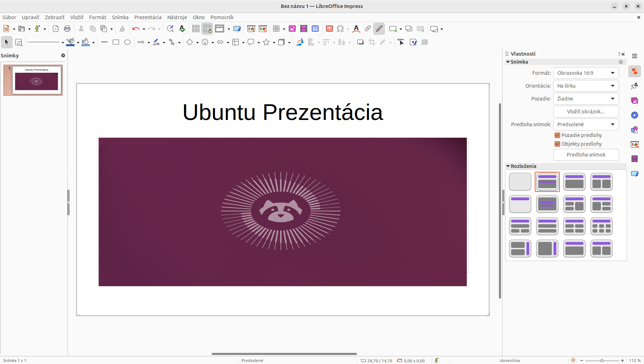Image resolution: width=644 pixels, height=364 pixels.
Task: Click the Print icon
Action: pos(67,29)
